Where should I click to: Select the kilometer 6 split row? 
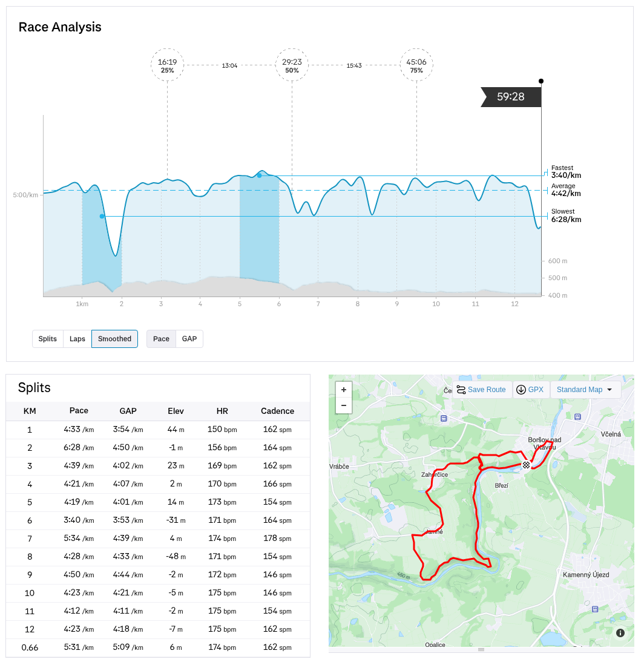[158, 520]
